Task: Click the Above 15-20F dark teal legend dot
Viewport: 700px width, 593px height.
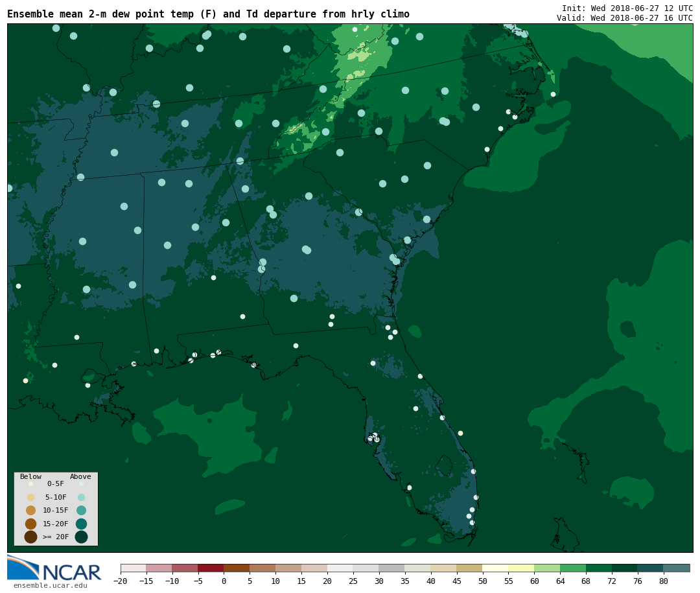Action: 81,524
